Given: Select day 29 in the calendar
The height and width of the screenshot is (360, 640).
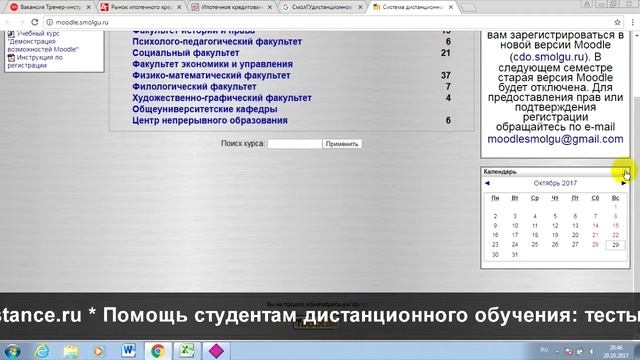Looking at the screenshot, I should [x=616, y=244].
